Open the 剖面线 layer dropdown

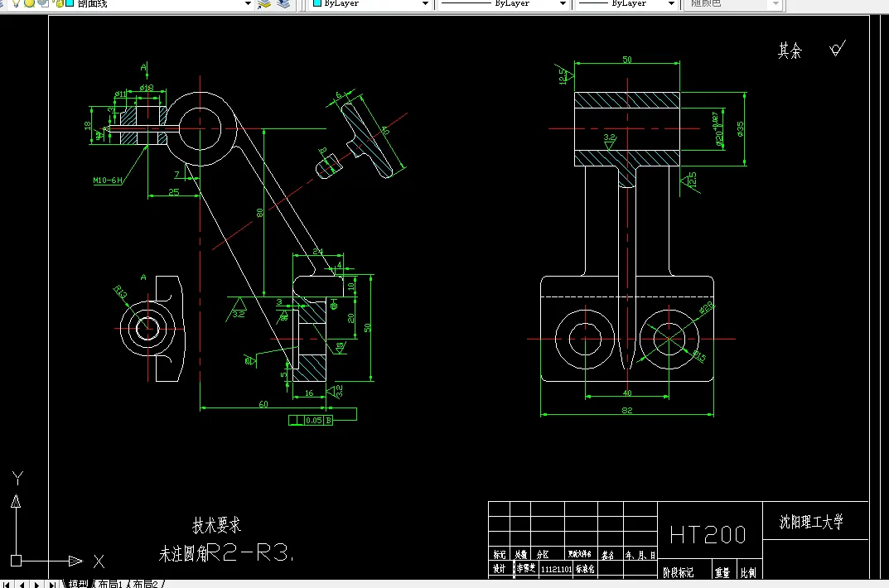[x=248, y=3]
